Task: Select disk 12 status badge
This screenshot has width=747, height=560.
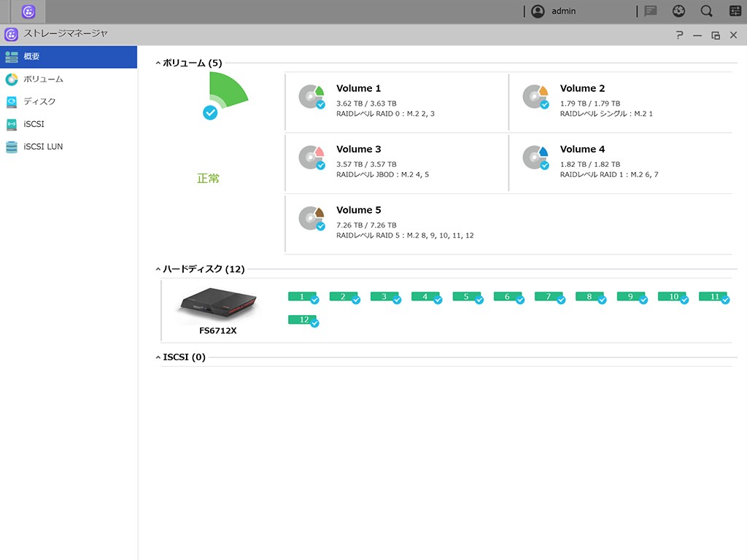Action: (303, 319)
